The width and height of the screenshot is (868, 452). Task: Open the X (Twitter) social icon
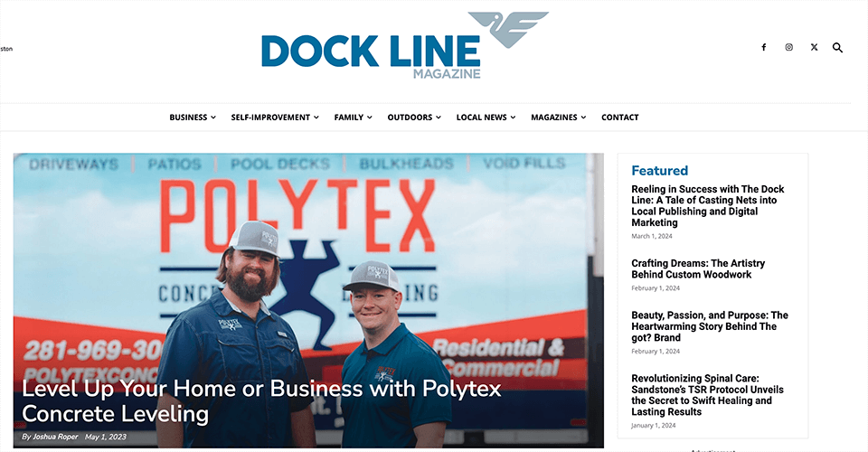[814, 48]
